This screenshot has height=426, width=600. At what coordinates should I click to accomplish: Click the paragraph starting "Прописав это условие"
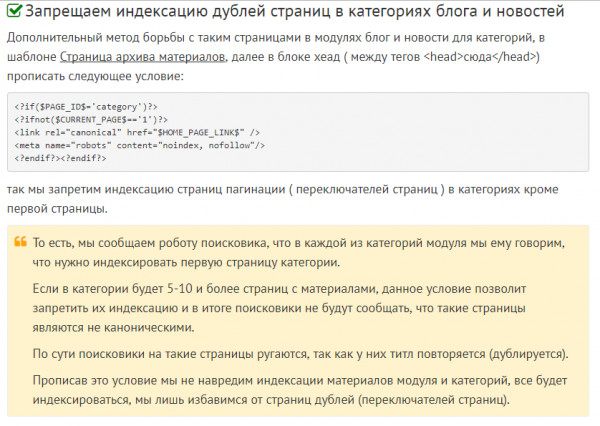point(300,390)
